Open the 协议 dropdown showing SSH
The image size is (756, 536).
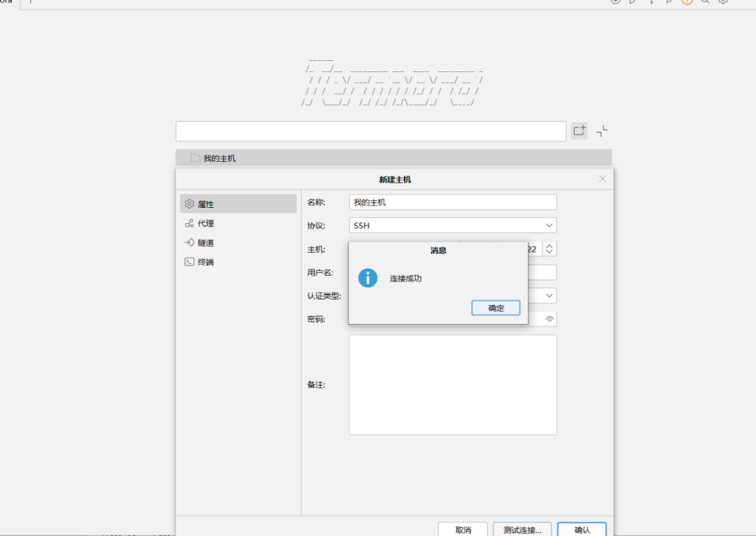click(453, 225)
